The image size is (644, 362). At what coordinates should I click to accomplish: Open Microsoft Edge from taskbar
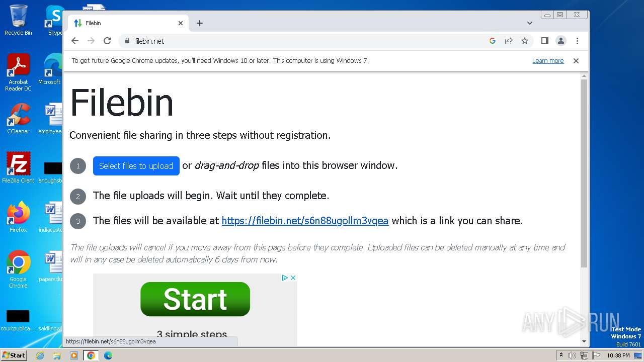point(108,355)
